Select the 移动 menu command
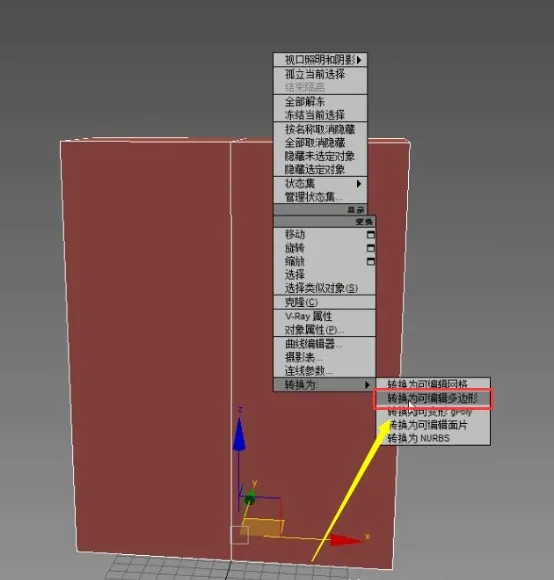Screen dimensions: 554x580 tap(295, 235)
